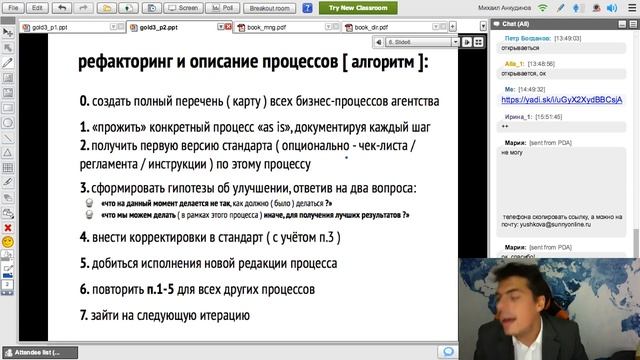Image resolution: width=640 pixels, height=360 pixels.
Task: Click Петр Богданов name in chat
Action: [x=527, y=38]
